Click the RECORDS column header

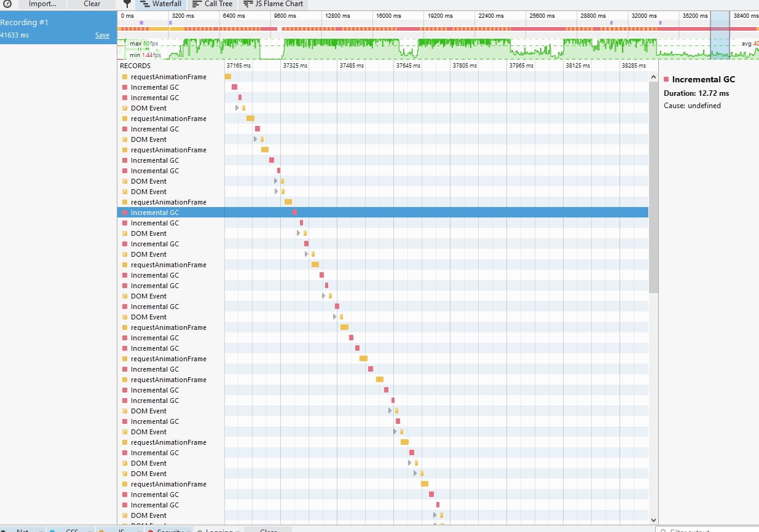[x=135, y=66]
